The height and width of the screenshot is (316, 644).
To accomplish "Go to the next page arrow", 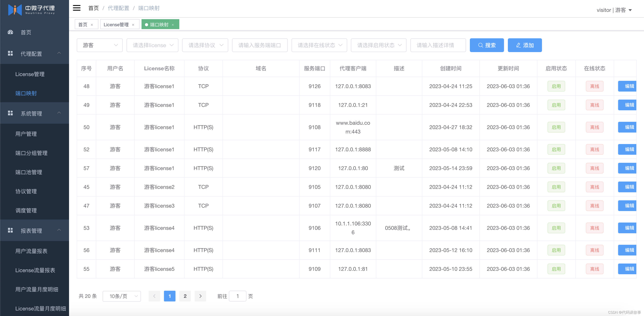I will (x=200, y=296).
